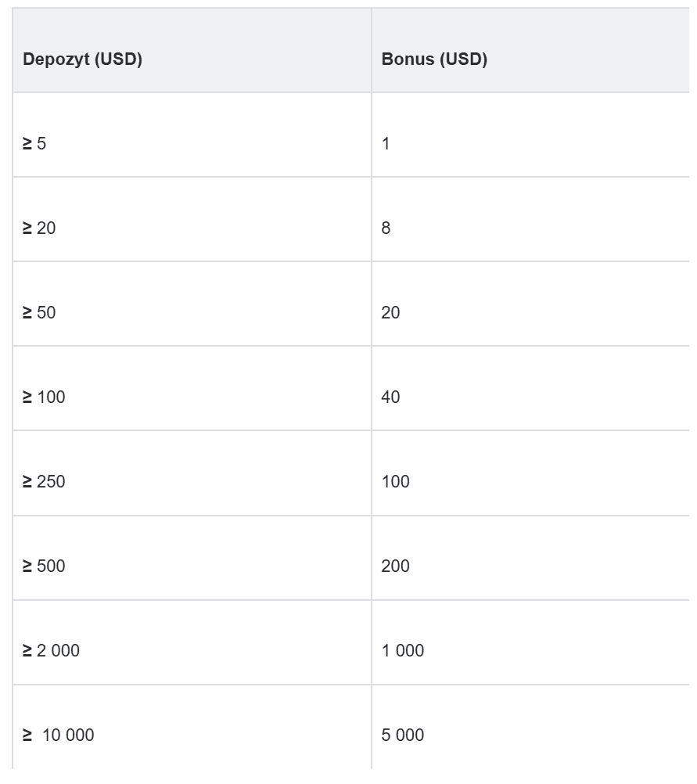Viewport: 697px width, 784px height.
Task: Click the bonus value 200 cell
Action: [x=395, y=566]
